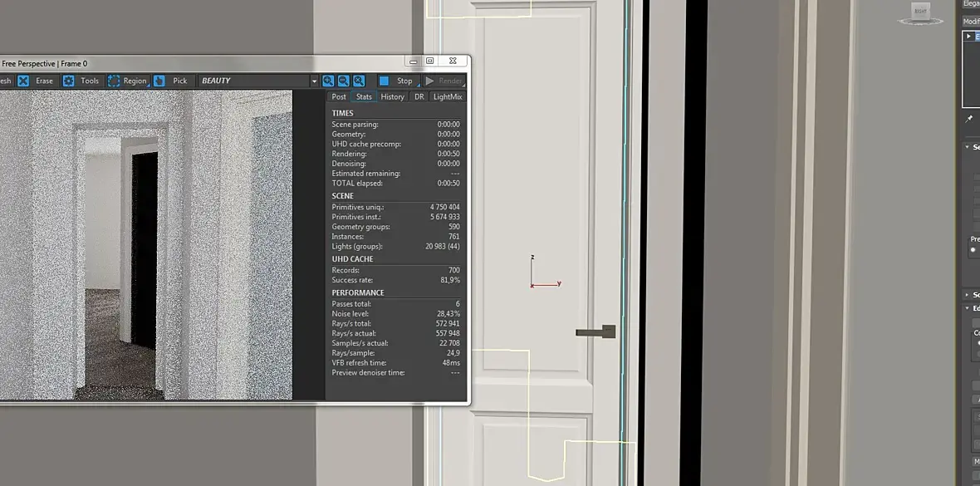Close the render frame buffer window
Image resolution: width=980 pixels, height=486 pixels.
click(453, 61)
